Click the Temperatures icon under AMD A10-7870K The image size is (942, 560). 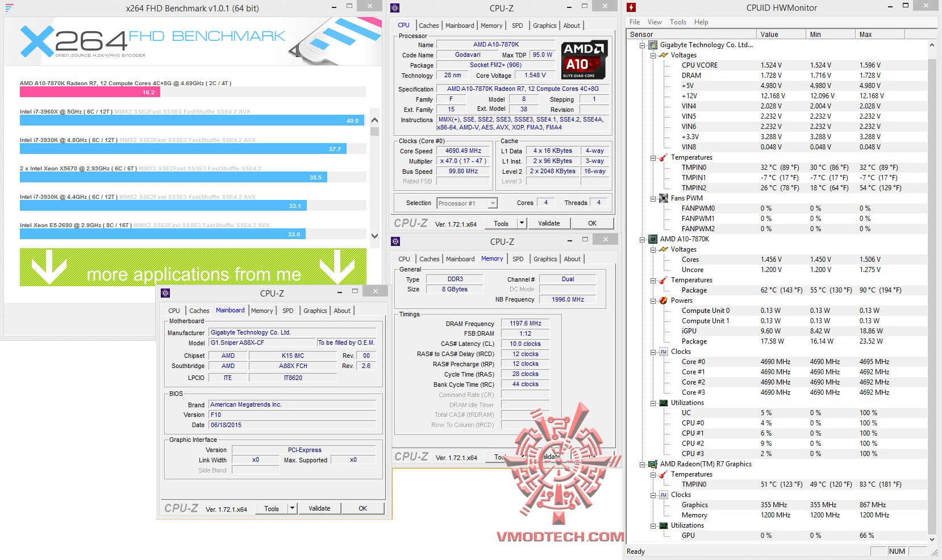[664, 280]
